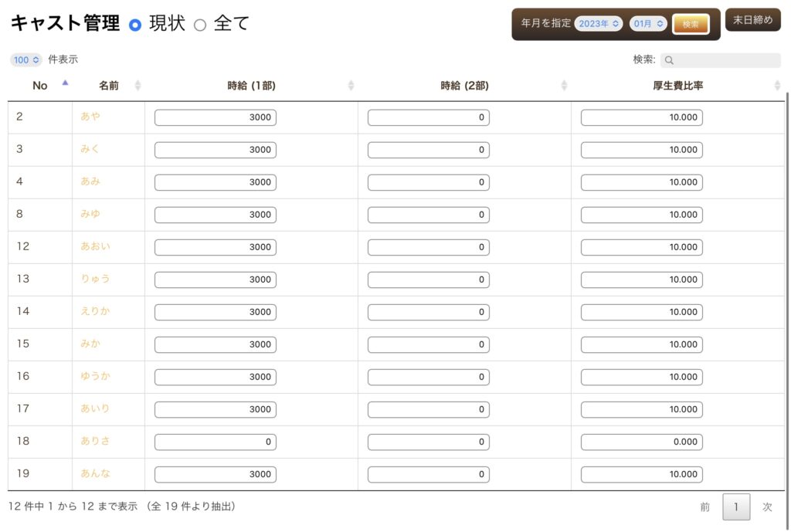
Task: Open cast name link あおい
Action: (x=95, y=246)
